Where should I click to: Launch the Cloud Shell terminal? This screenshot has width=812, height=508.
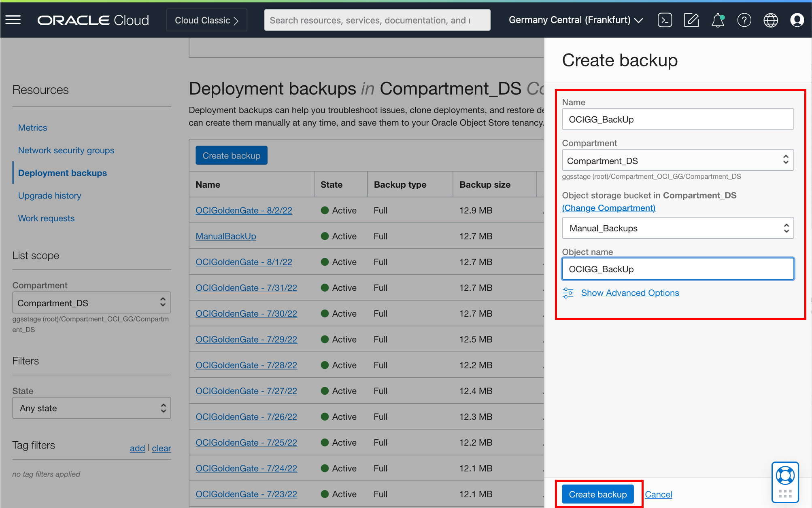664,19
